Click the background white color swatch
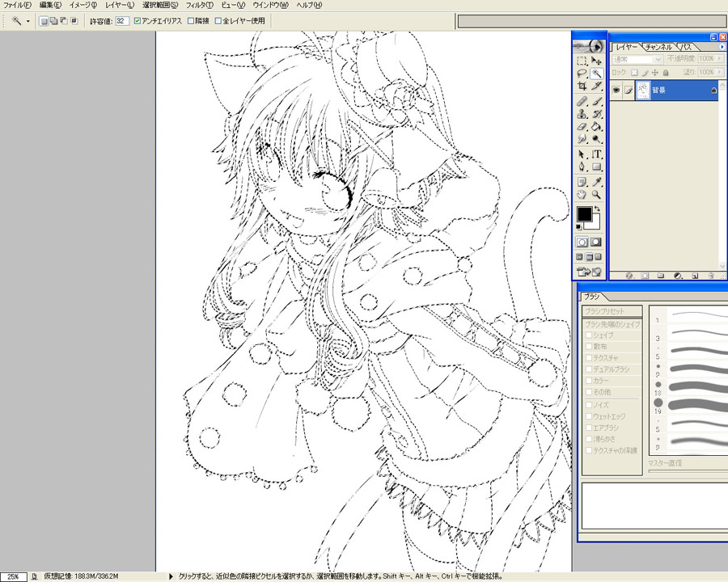Viewport: 728px width, 582px height. point(596,225)
